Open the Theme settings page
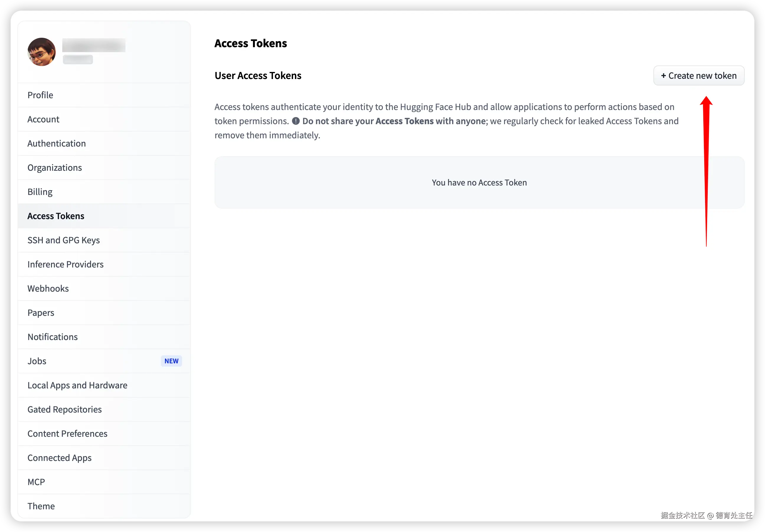Screen dimensions: 765x532 point(41,506)
